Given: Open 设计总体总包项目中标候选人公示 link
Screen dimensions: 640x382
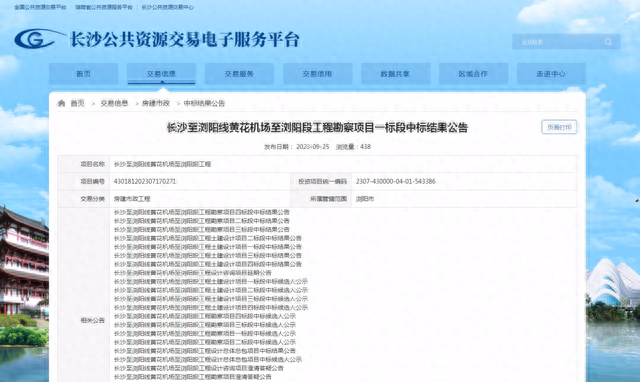Looking at the screenshot, I should click(x=208, y=360).
